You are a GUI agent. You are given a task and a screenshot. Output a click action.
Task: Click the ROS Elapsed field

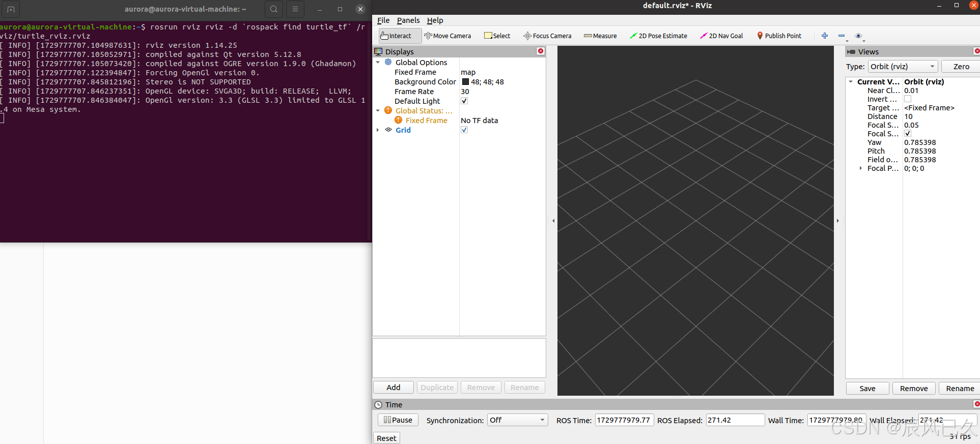pyautogui.click(x=735, y=420)
